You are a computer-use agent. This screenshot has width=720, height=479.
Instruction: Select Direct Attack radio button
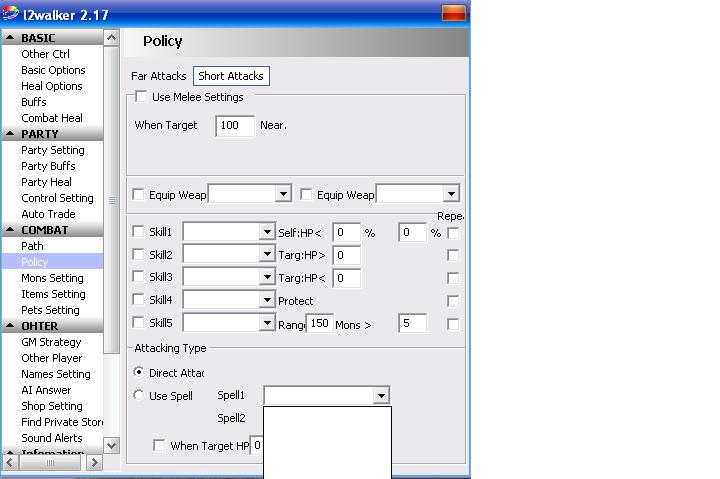[138, 372]
